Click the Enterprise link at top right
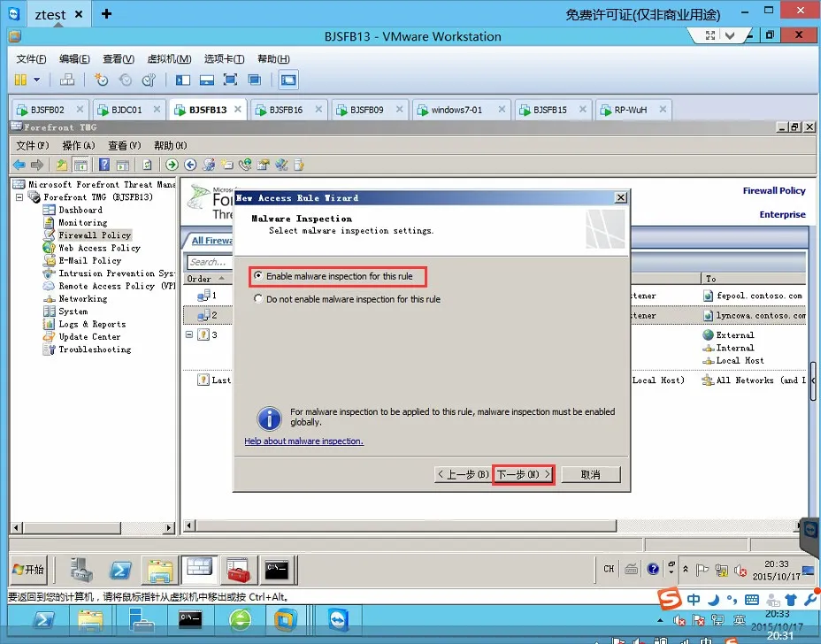This screenshot has height=644, width=821. tap(782, 214)
